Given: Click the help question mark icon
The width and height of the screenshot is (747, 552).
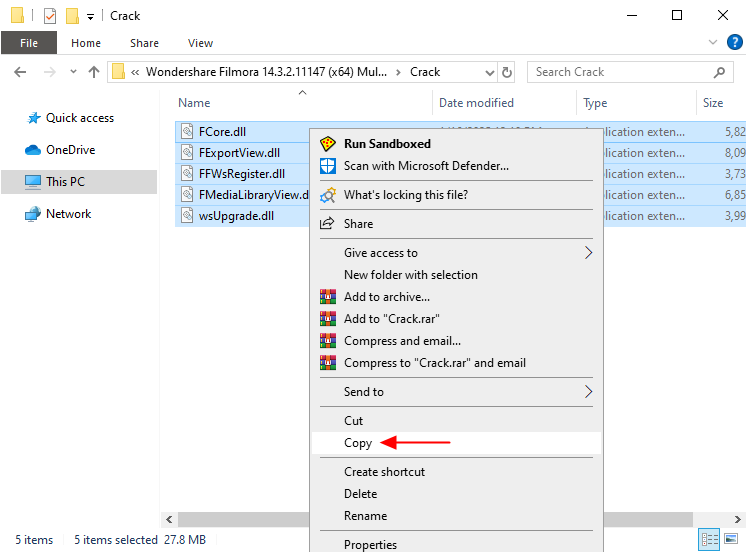Looking at the screenshot, I should coord(733,43).
